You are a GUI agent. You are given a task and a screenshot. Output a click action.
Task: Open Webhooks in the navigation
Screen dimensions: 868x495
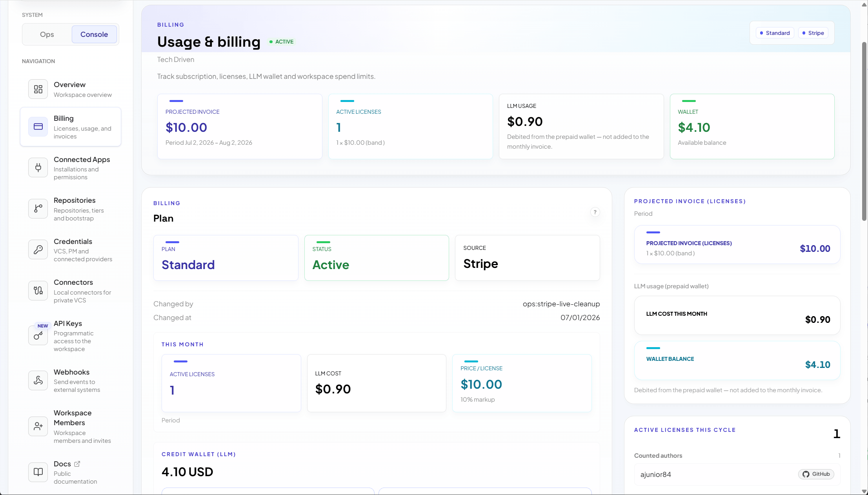(x=71, y=380)
